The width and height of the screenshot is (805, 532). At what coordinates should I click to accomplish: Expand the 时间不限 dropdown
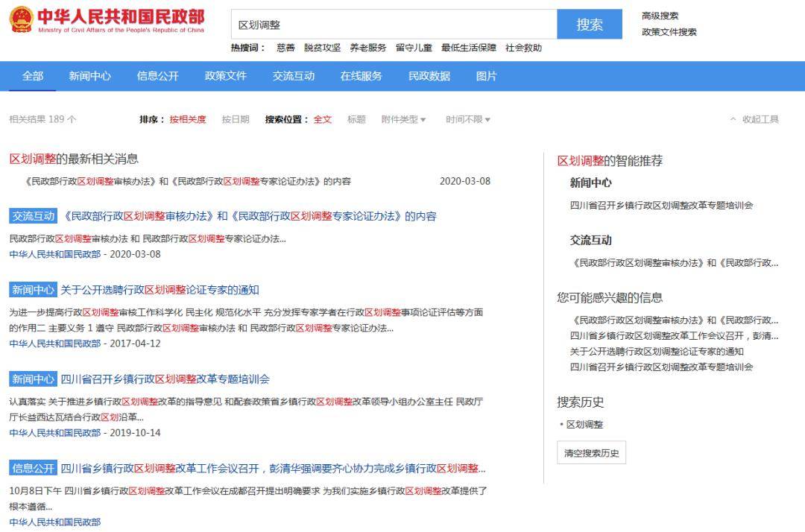pos(467,119)
